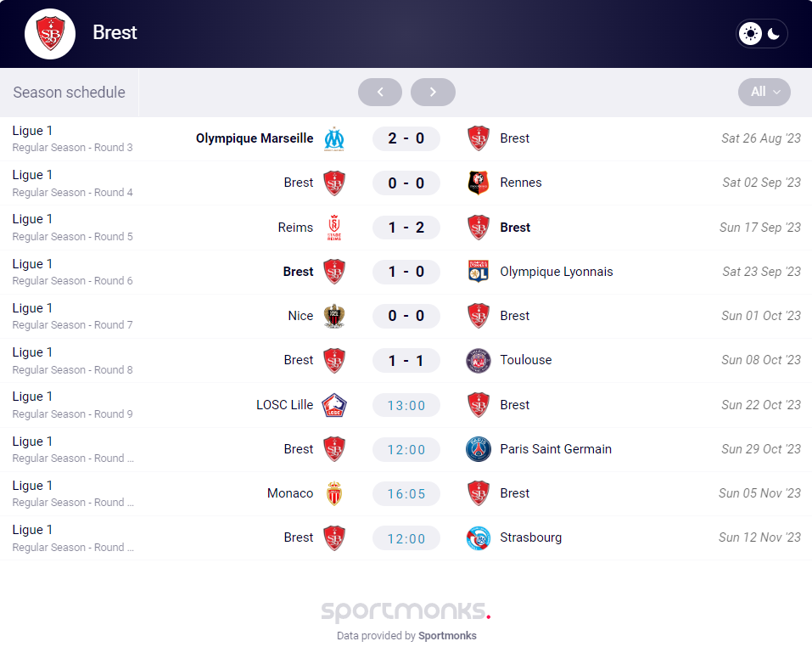Image resolution: width=812 pixels, height=647 pixels.
Task: Click the Strasbourg club logo
Action: 479,537
